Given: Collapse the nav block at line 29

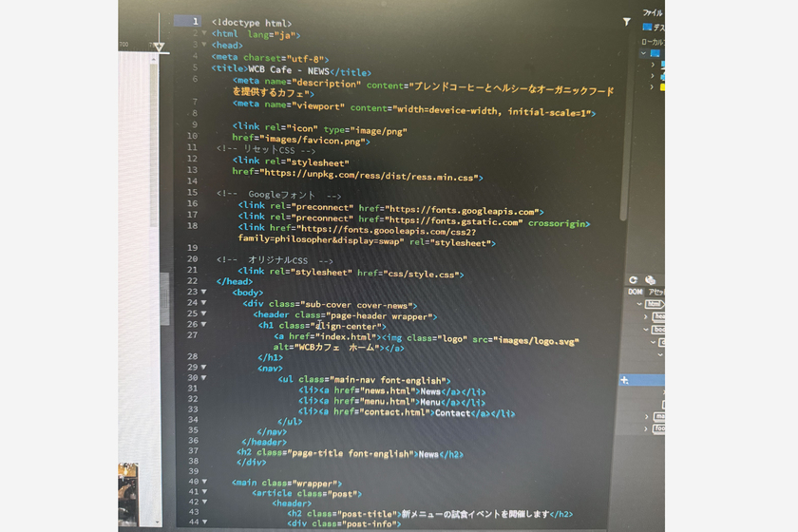Looking at the screenshot, I should [204, 367].
